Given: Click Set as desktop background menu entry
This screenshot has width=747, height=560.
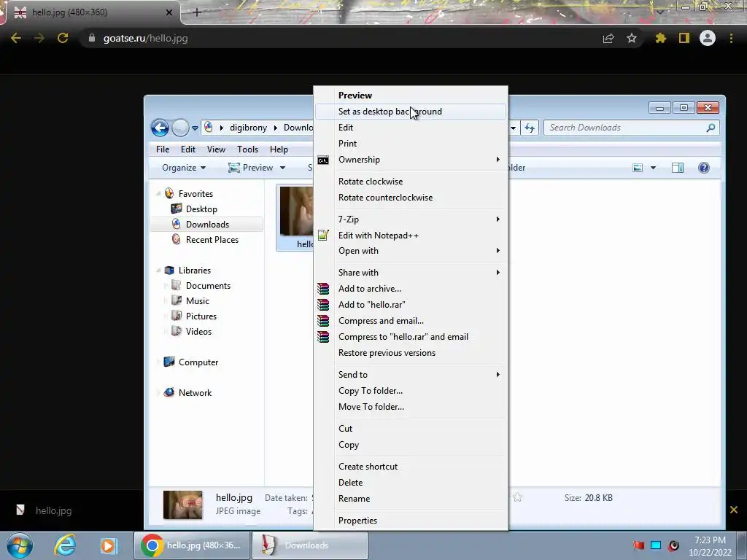Looking at the screenshot, I should 410,112.
